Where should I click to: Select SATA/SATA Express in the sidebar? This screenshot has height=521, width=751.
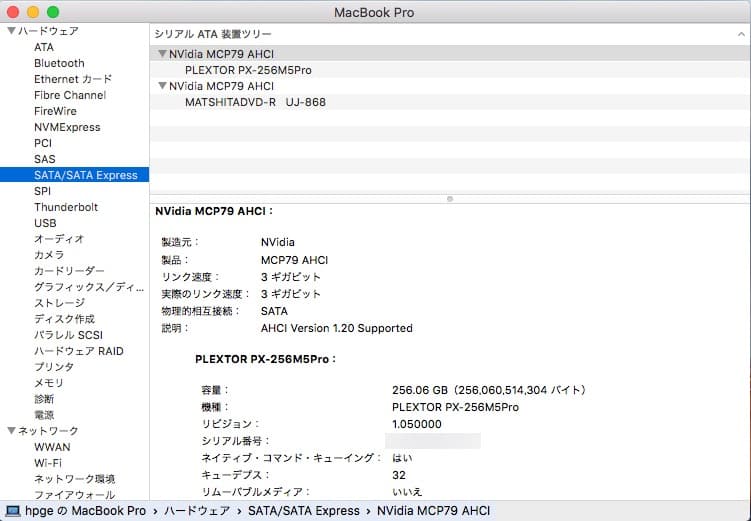pos(74,175)
